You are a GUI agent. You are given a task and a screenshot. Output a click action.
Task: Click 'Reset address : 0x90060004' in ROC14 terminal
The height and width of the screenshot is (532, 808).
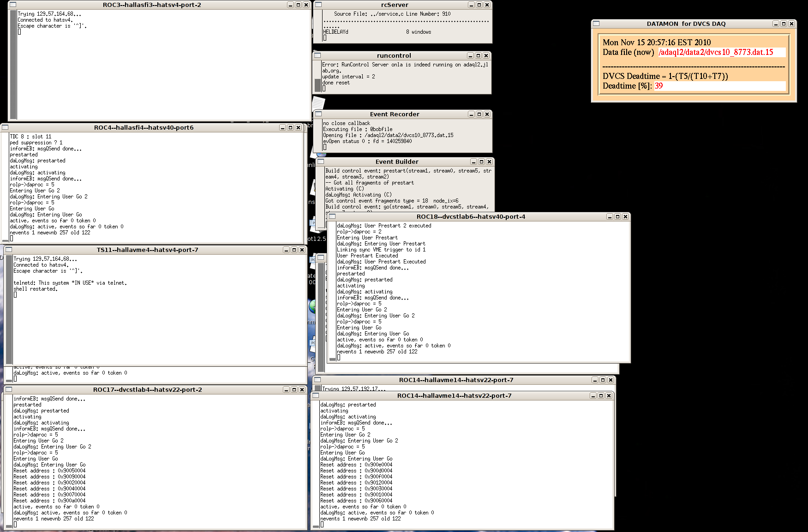tap(356, 501)
